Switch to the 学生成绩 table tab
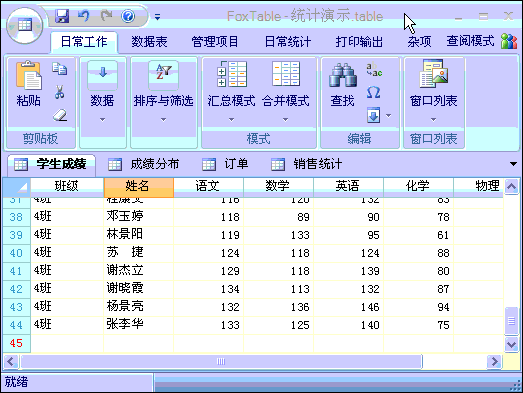This screenshot has height=393, width=523. (52, 164)
